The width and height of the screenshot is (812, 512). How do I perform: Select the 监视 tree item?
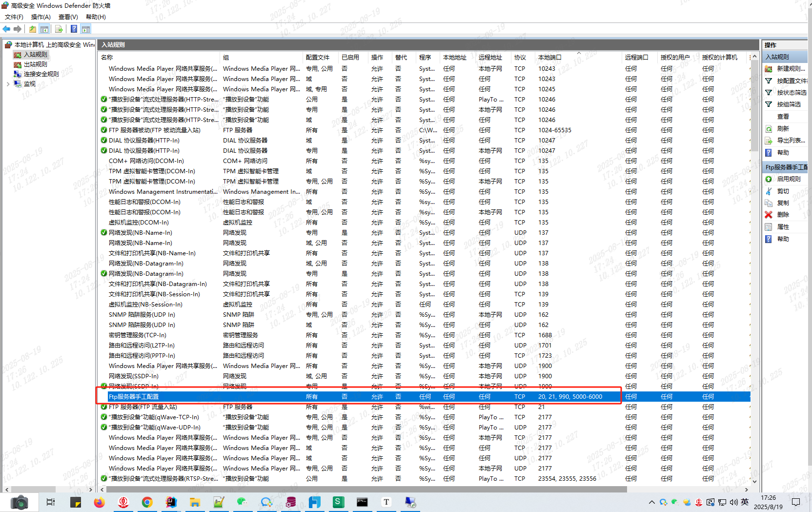[x=30, y=84]
